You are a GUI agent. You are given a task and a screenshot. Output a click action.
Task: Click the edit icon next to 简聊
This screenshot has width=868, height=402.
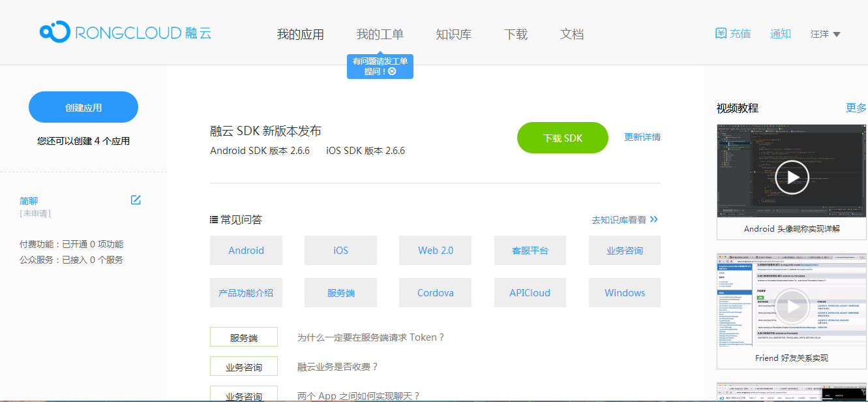(x=136, y=200)
